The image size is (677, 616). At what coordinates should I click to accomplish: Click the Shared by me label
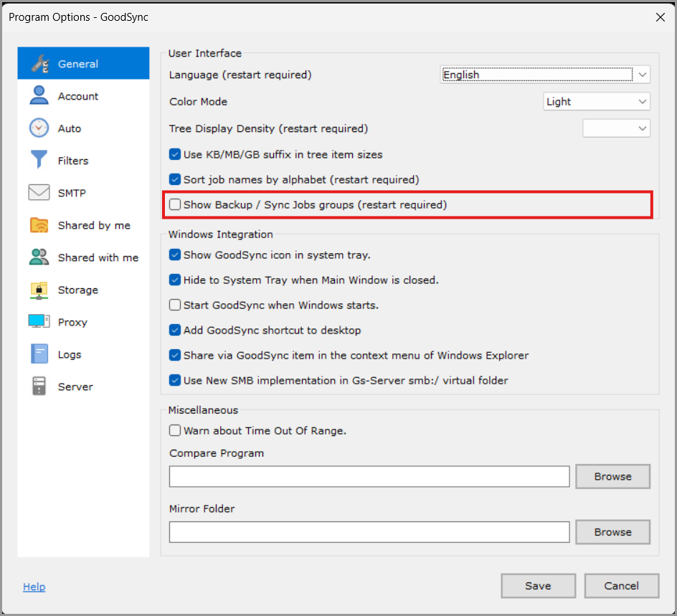(94, 225)
